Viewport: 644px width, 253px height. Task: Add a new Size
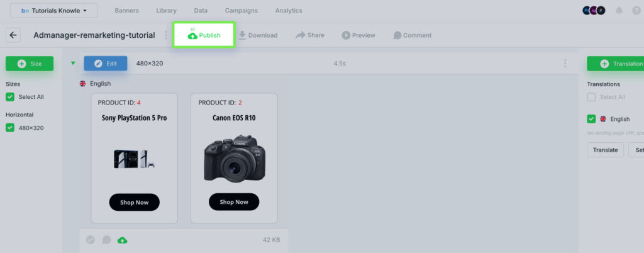pyautogui.click(x=30, y=64)
